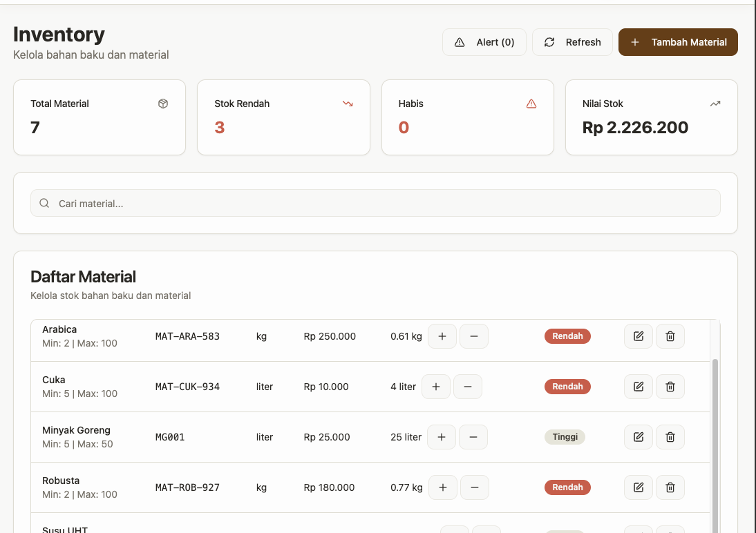Delete the Arabica material
This screenshot has width=756, height=533.
(670, 336)
